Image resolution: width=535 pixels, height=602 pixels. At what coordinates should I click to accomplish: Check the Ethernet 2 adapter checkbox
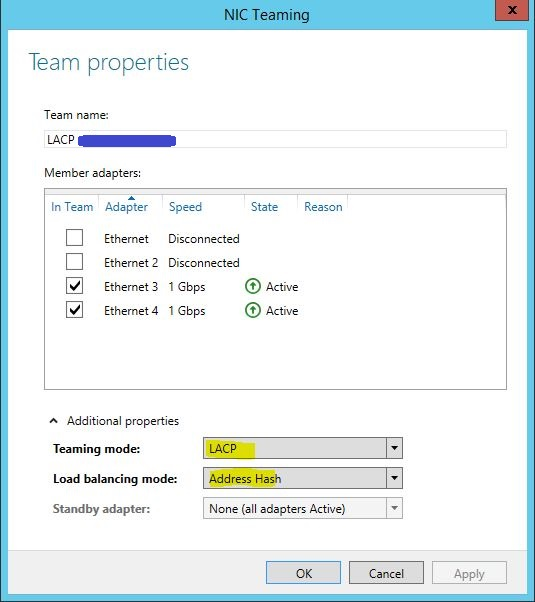point(75,262)
